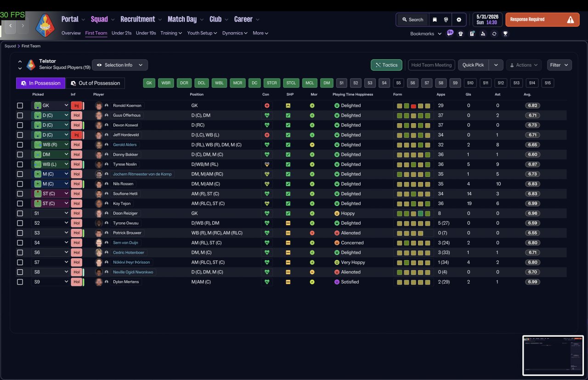Click Patrick Brouwer's red morale icon
The height and width of the screenshot is (380, 588).
(x=312, y=233)
